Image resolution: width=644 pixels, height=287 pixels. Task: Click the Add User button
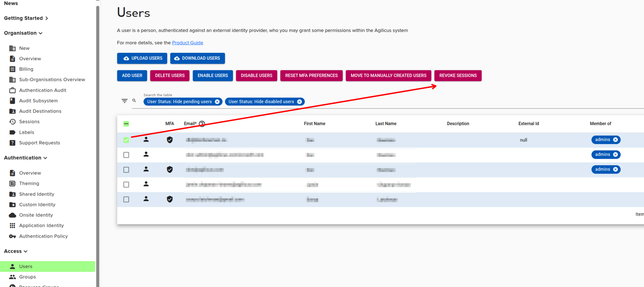(x=132, y=76)
